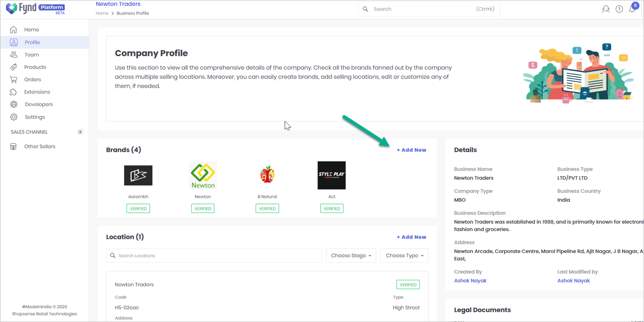Add a new location

(x=411, y=237)
